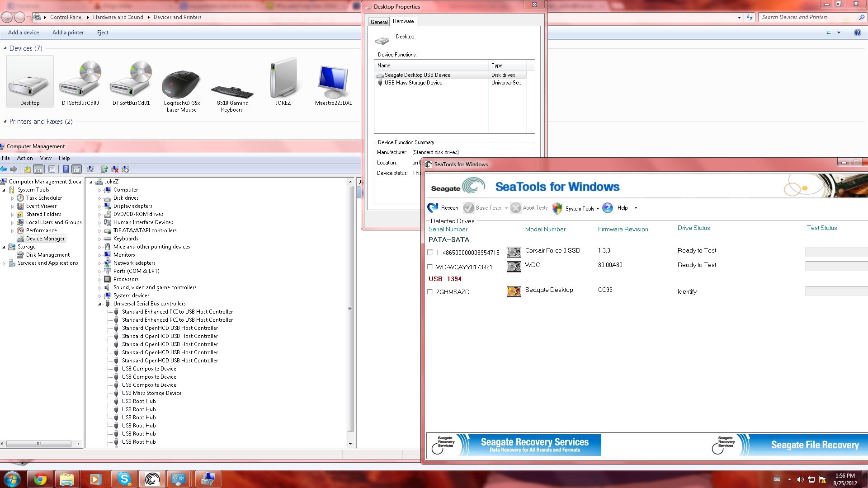Switch to the General tab in Desktop Properties
Screen dimensions: 868x488
[x=379, y=22]
